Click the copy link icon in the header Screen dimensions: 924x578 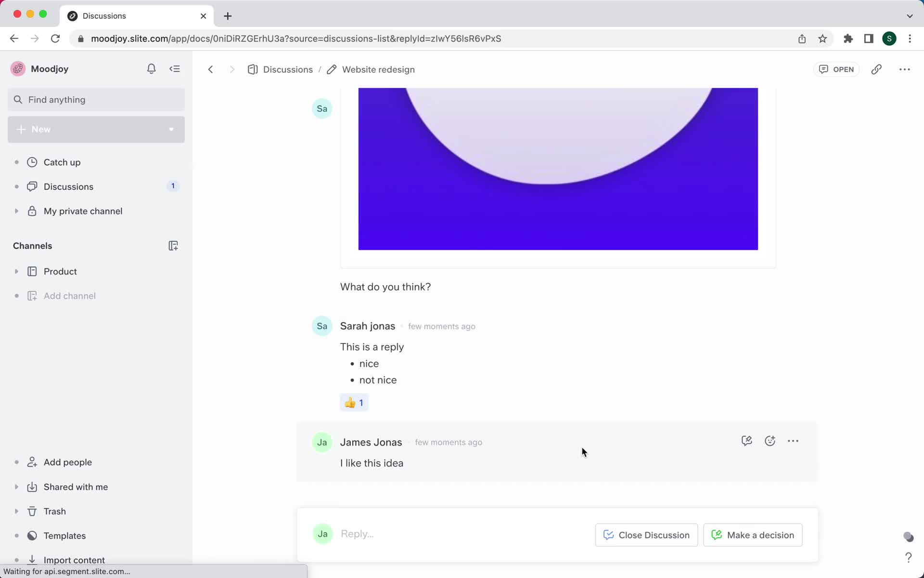[877, 69]
